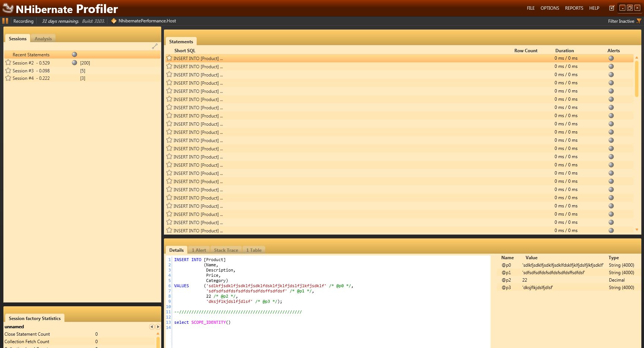Image resolution: width=644 pixels, height=348 pixels.
Task: Go to next session factory statistics
Action: [x=158, y=327]
